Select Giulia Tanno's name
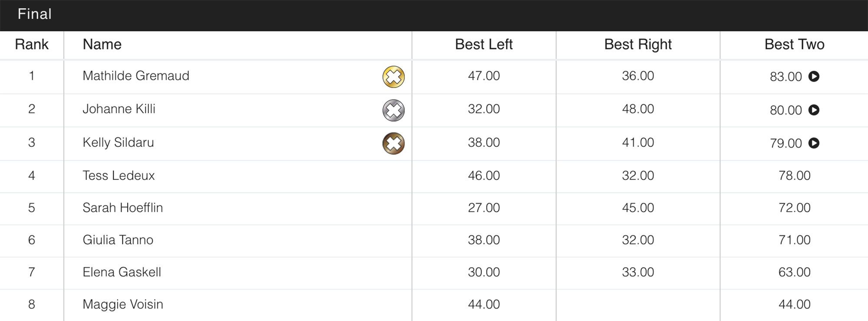 118,240
